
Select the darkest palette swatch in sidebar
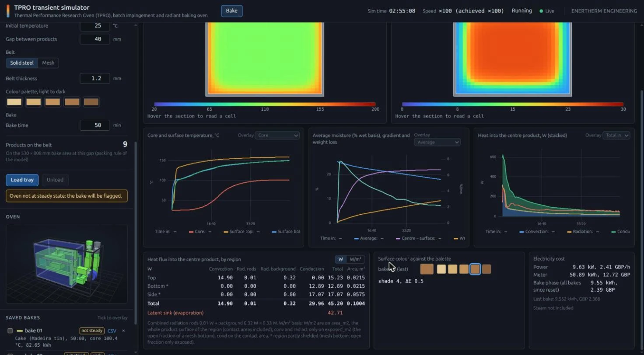pyautogui.click(x=91, y=102)
